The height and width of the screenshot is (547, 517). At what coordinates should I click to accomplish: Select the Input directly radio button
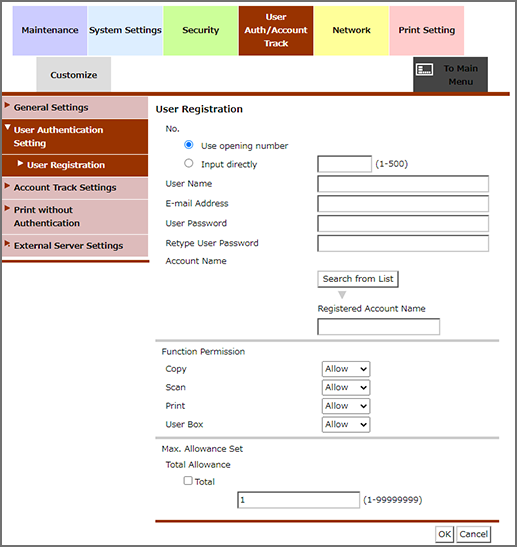tap(189, 163)
